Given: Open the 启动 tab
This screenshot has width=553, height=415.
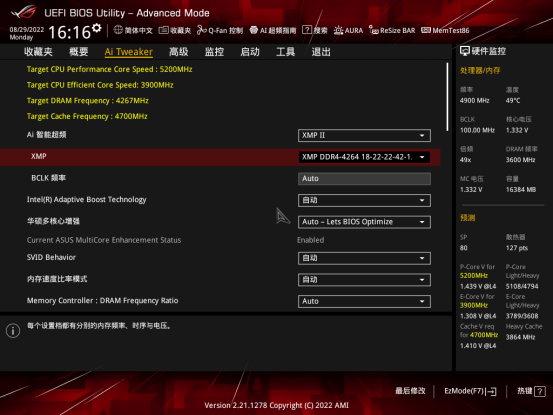Looking at the screenshot, I should (250, 52).
